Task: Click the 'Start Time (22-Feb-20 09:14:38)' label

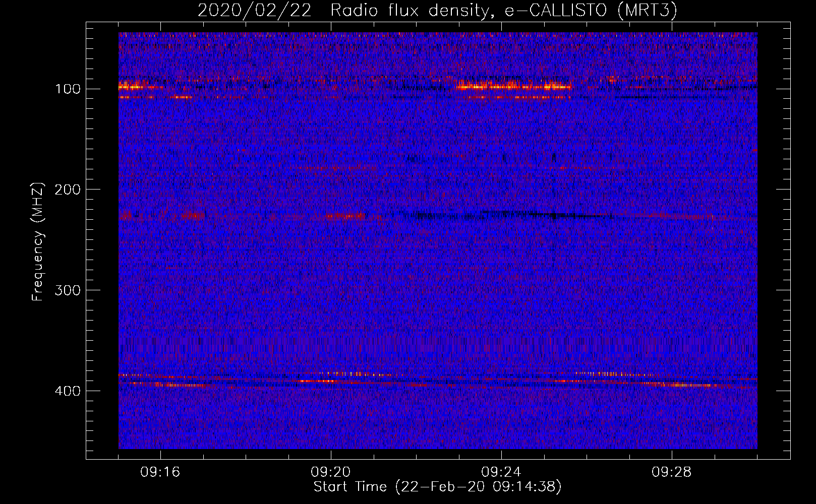Action: pyautogui.click(x=437, y=487)
